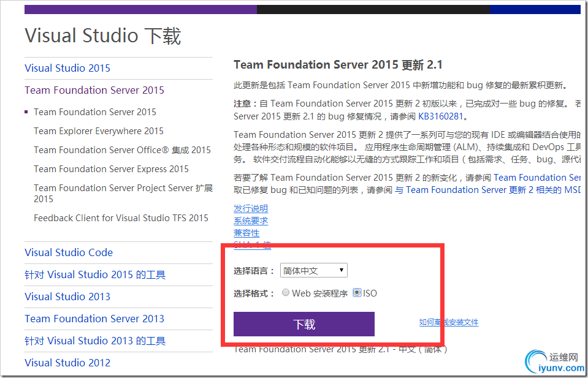Select Feedback Client for Visual Studio TFS 2015
Screen dimensions: 588x378
(x=121, y=218)
